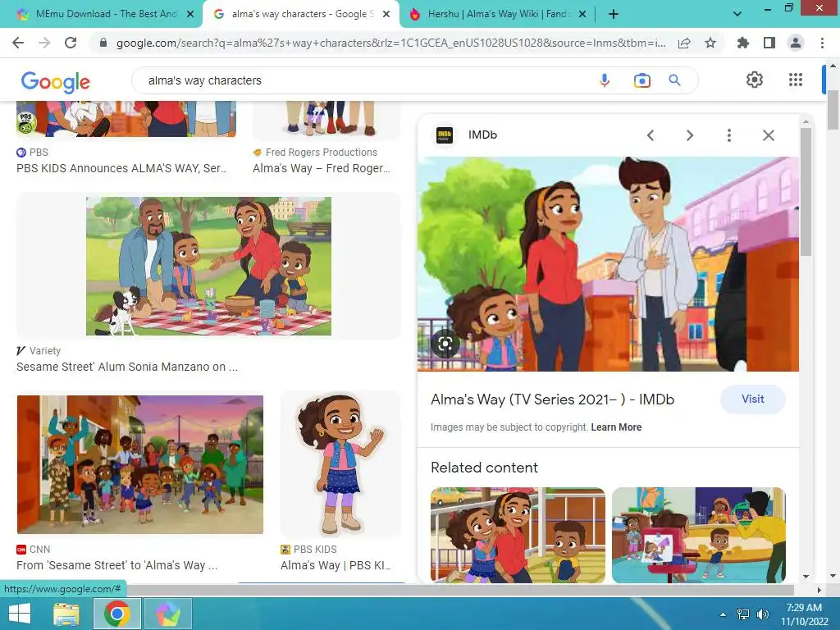Reload the current page
The height and width of the screenshot is (630, 840).
point(71,43)
